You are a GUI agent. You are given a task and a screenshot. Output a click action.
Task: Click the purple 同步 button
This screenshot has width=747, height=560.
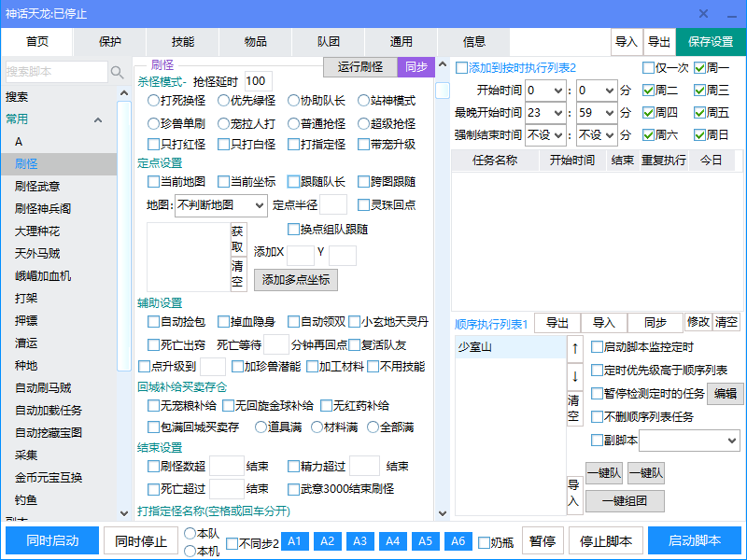pos(416,67)
